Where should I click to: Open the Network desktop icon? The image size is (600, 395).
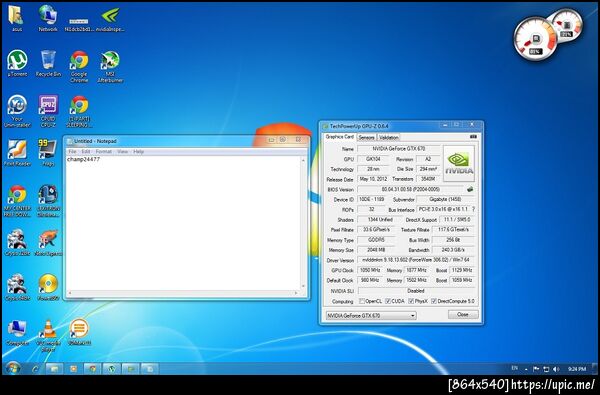48,18
